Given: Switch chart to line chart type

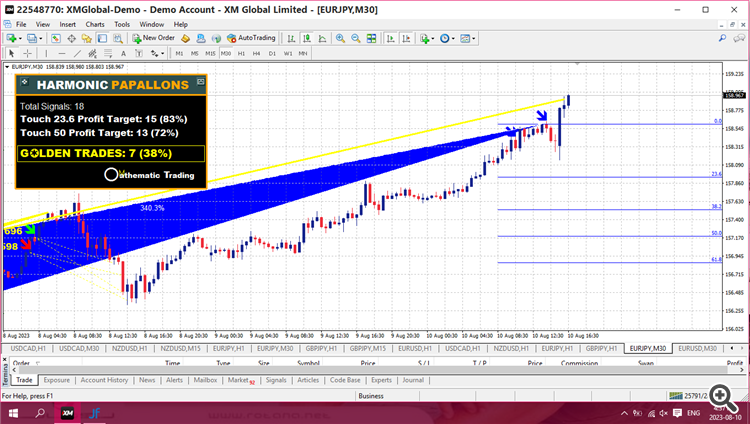Looking at the screenshot, I should pos(322,38).
